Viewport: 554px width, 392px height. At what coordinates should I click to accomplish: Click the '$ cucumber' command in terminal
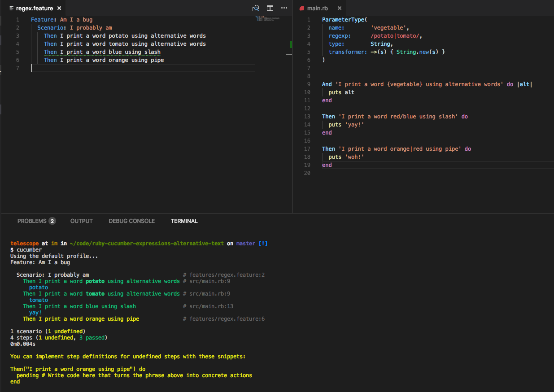click(x=26, y=250)
